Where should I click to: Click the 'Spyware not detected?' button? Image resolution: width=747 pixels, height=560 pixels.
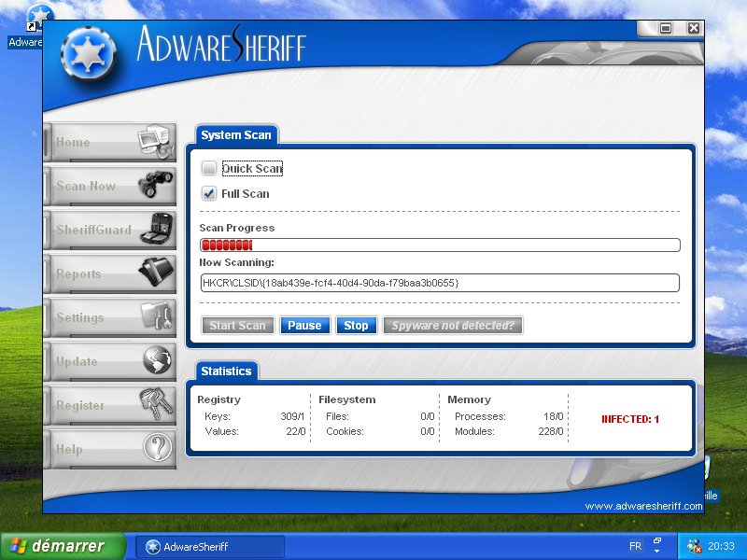[453, 325]
